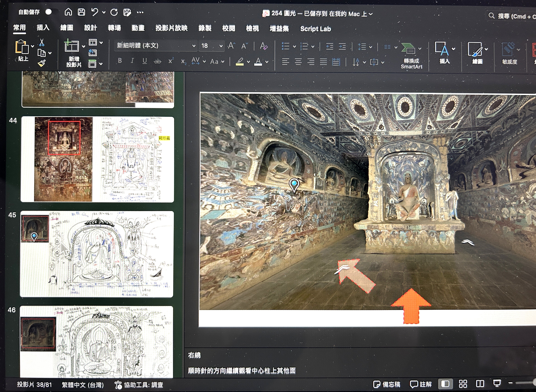Screen dimensions: 536x392
Task: Align text to the left
Action: [x=285, y=62]
